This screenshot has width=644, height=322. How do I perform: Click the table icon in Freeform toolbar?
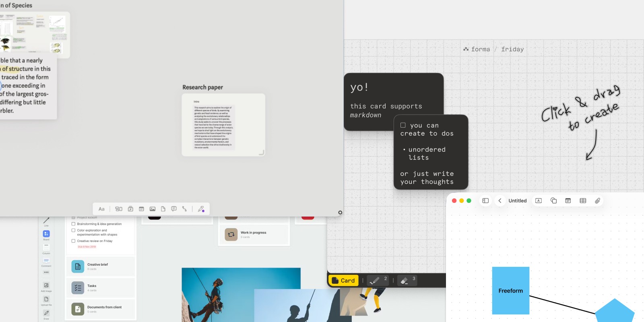click(583, 200)
